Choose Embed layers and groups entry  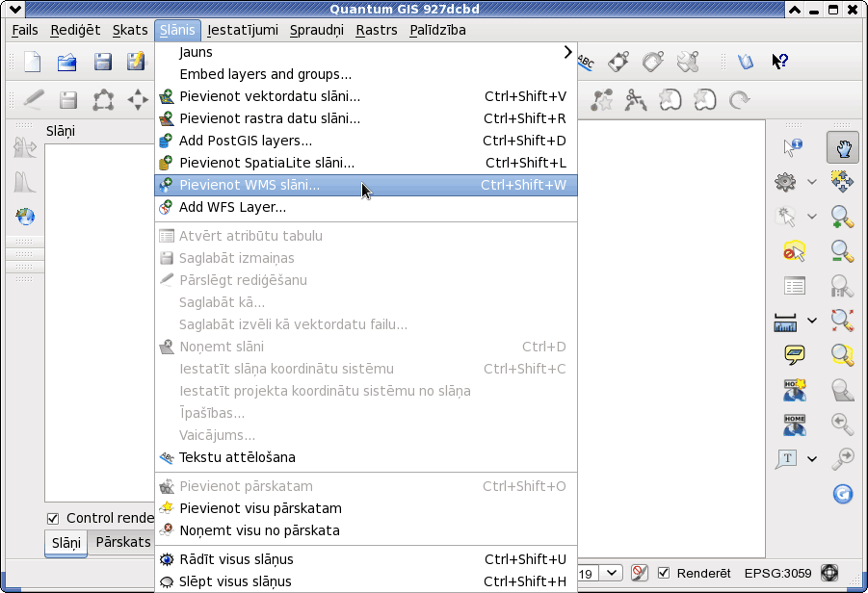(x=366, y=74)
